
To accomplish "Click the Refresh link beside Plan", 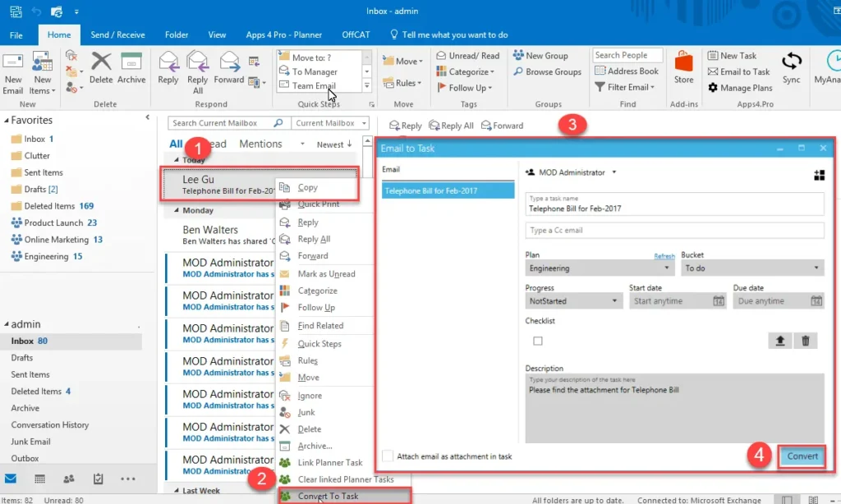I will [664, 256].
